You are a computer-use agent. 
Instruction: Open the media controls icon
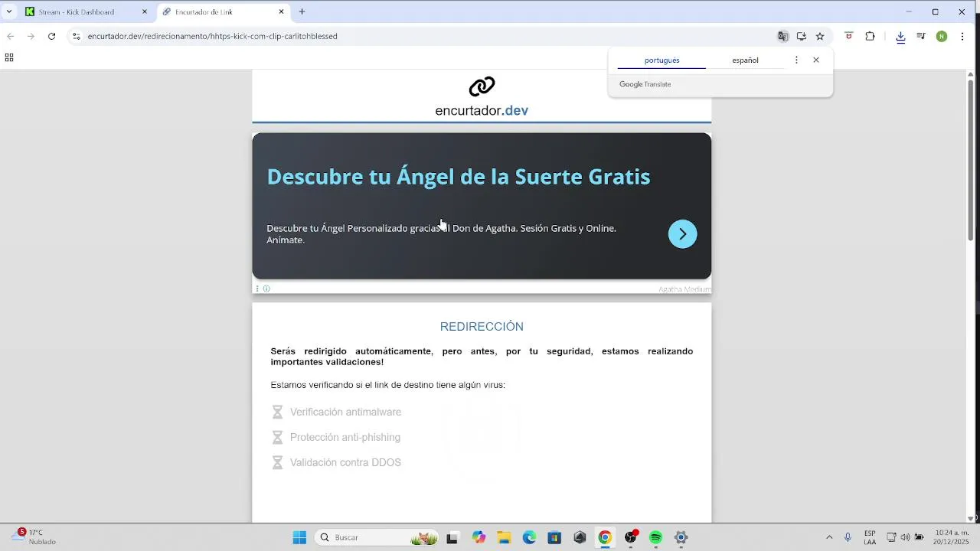[921, 36]
